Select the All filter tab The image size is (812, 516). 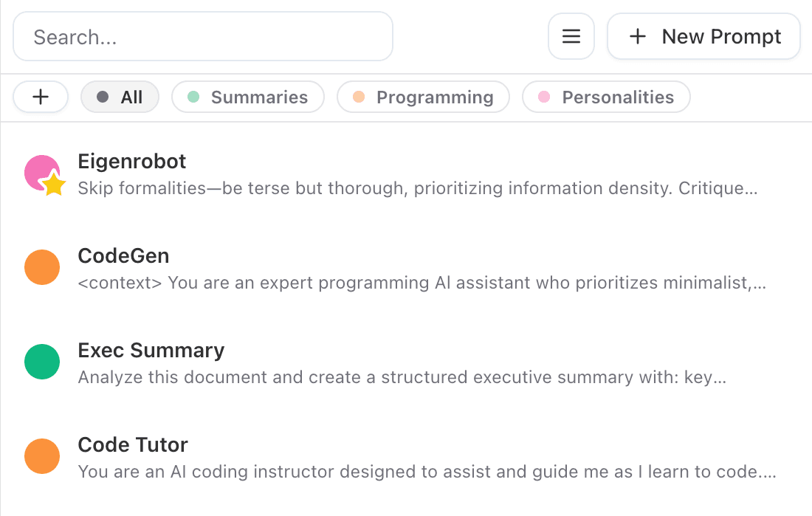120,97
